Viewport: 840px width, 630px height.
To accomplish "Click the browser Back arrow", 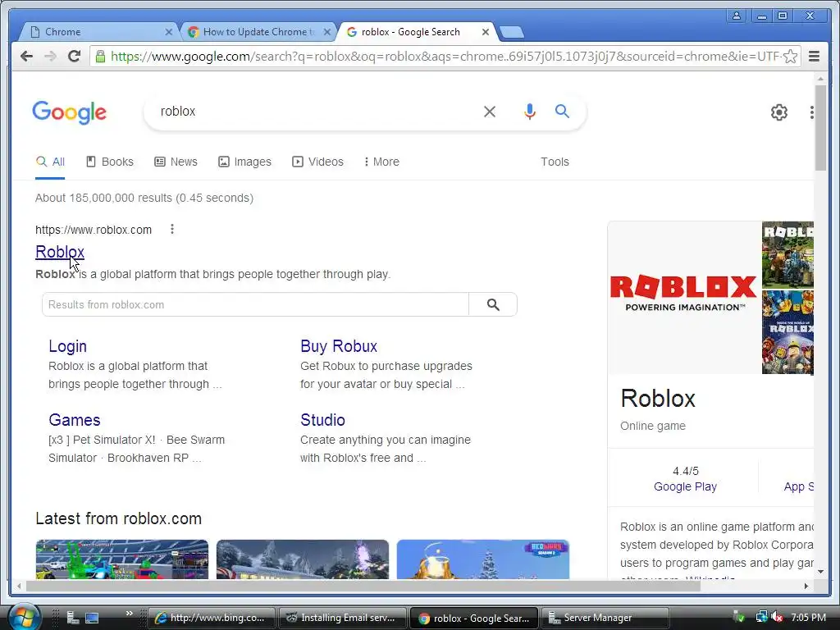I will point(26,57).
